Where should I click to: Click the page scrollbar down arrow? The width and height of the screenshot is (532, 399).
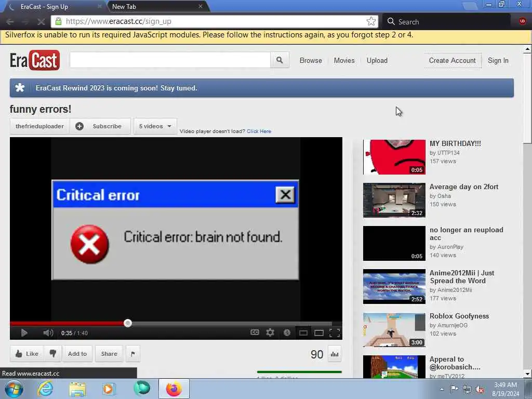(x=527, y=374)
